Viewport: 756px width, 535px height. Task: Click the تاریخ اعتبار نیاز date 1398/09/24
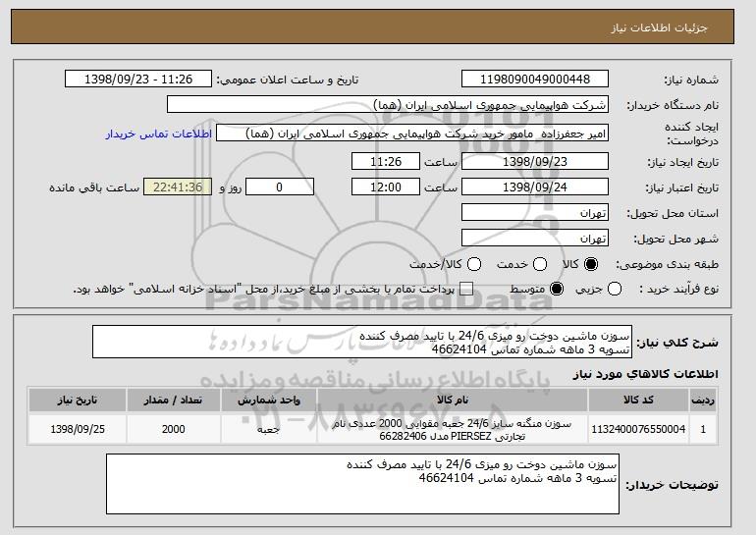click(535, 187)
